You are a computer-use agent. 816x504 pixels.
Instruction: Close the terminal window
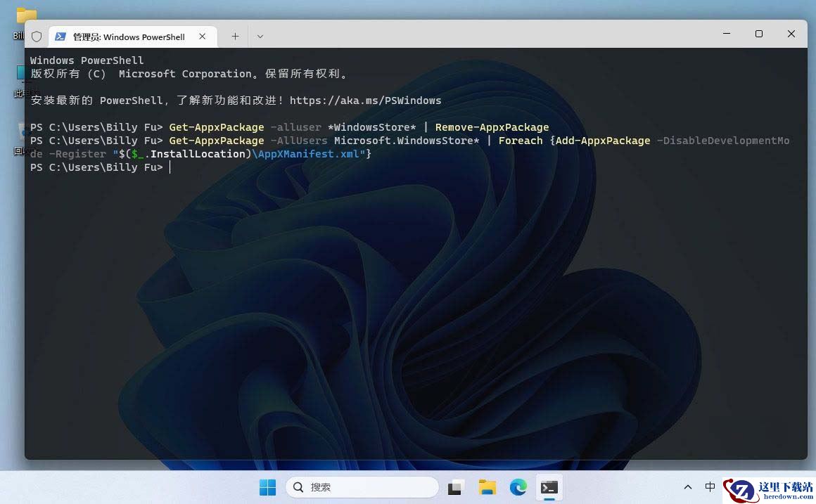791,34
